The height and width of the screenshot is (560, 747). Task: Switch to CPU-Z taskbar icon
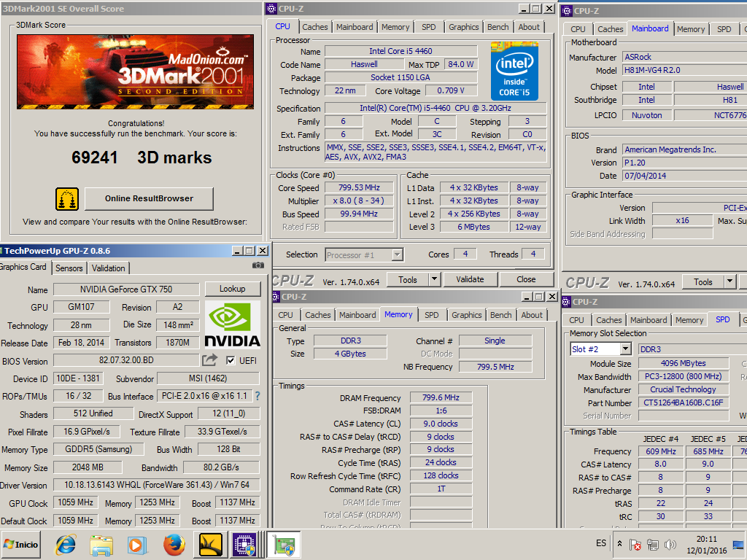point(244,545)
